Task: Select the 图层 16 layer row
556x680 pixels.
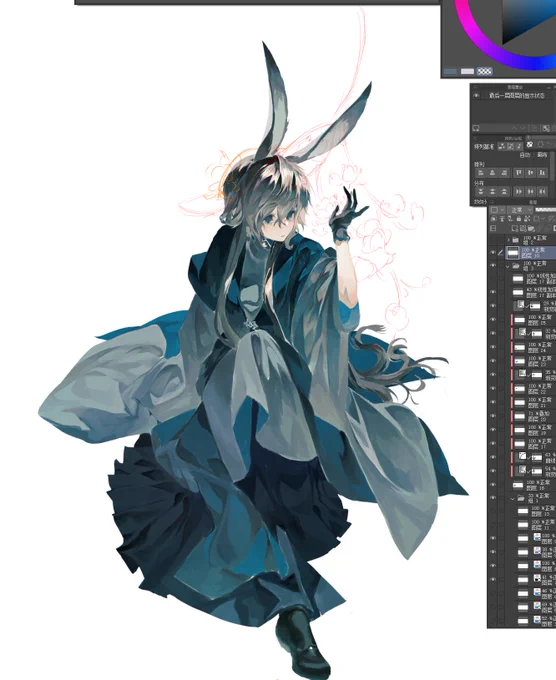Action: [533, 485]
